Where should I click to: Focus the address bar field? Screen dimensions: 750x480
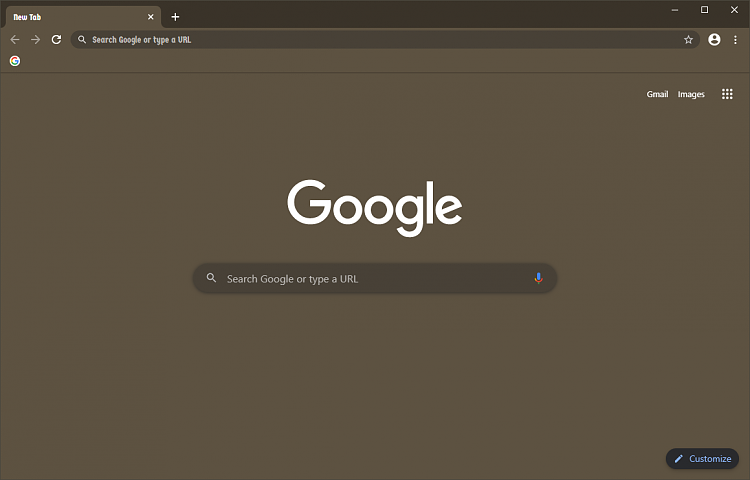385,40
